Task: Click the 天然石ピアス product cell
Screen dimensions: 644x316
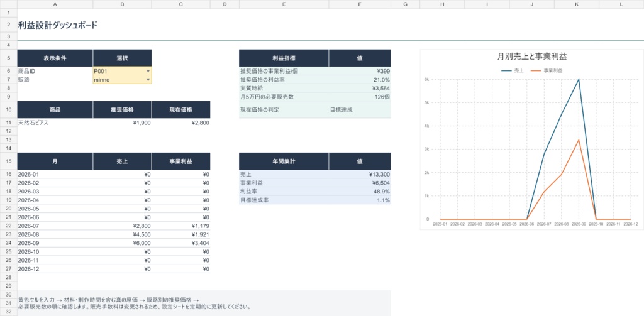Action: pyautogui.click(x=55, y=123)
